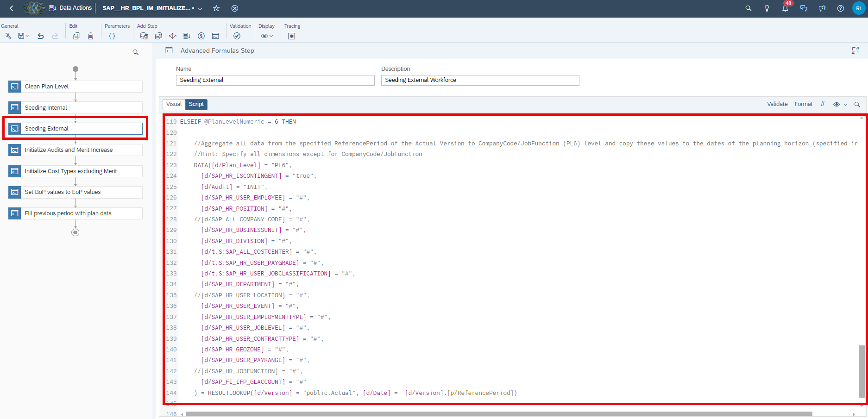The width and height of the screenshot is (868, 419).
Task: Select Initialize Cost Types excluding Merit step
Action: click(x=75, y=171)
